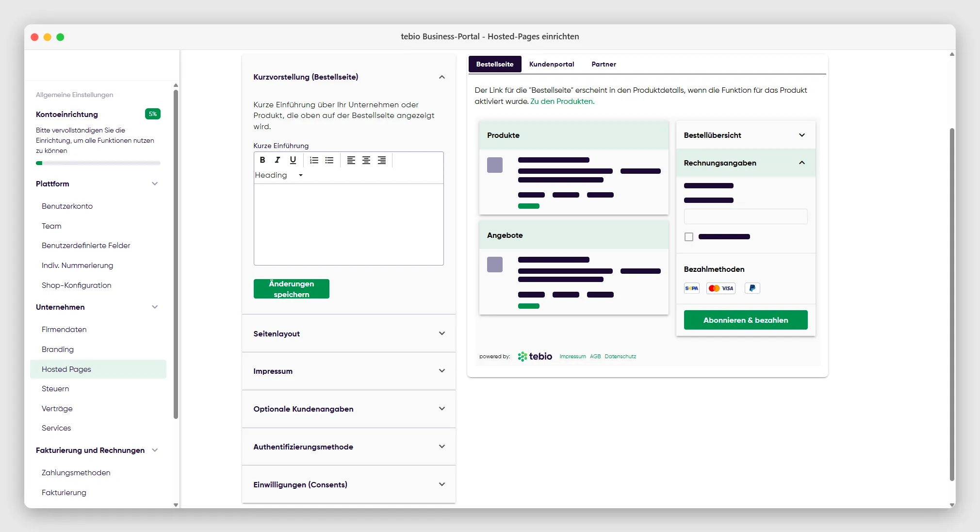Screen dimensions: 980x532
Task: Click the Angebote item thumbnail square
Action: coord(495,265)
